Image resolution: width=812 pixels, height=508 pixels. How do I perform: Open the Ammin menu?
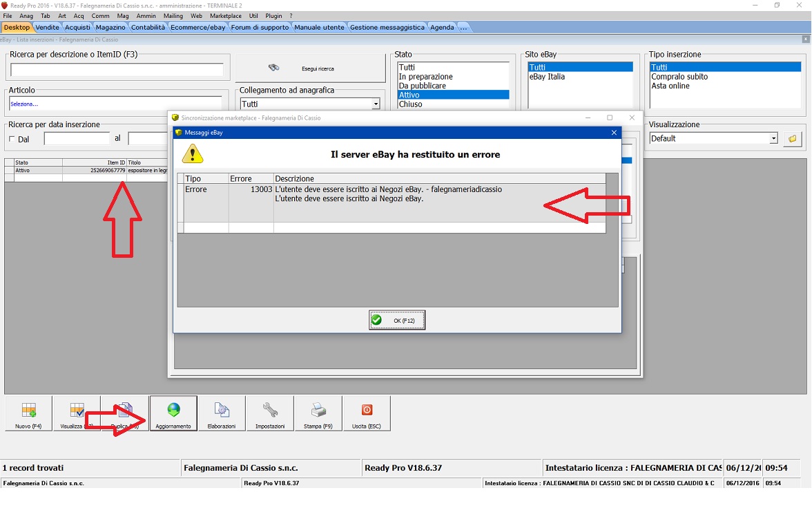[146, 16]
